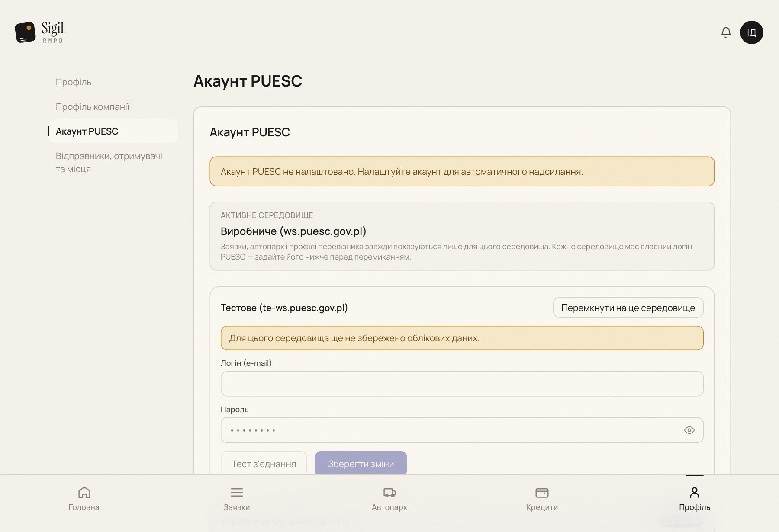Focus the Пароль input field
This screenshot has height=532, width=779.
(x=462, y=430)
